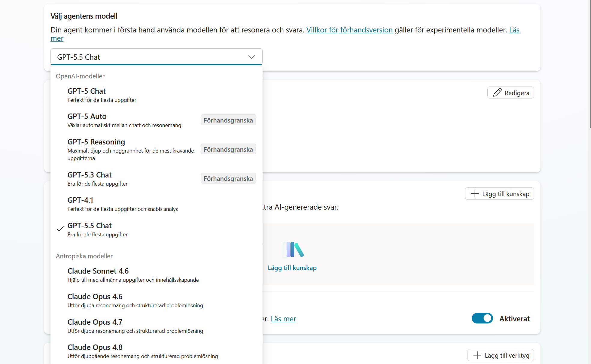Collapse the GPT-5.5 Chat model dropdown
The image size is (591, 364).
point(156,57)
